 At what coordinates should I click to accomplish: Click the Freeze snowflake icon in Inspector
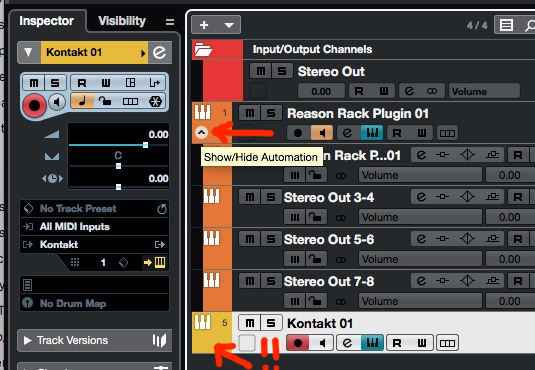pyautogui.click(x=155, y=101)
